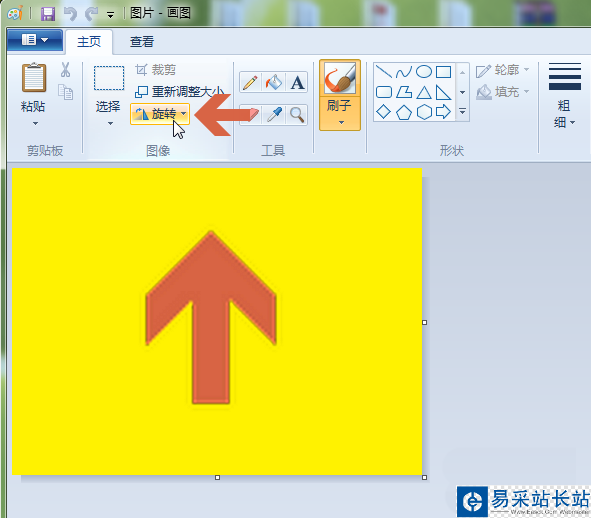Click the 粘贴 clipboard icon
This screenshot has height=518, width=591.
pyautogui.click(x=34, y=78)
